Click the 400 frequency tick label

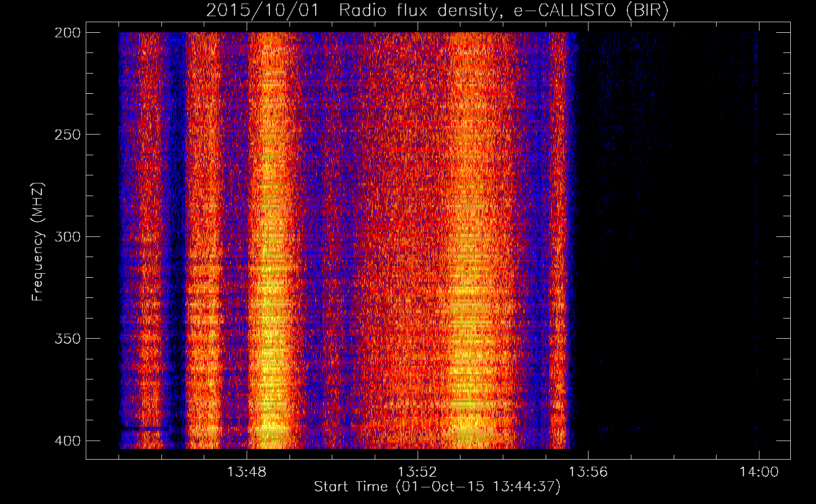(x=67, y=441)
